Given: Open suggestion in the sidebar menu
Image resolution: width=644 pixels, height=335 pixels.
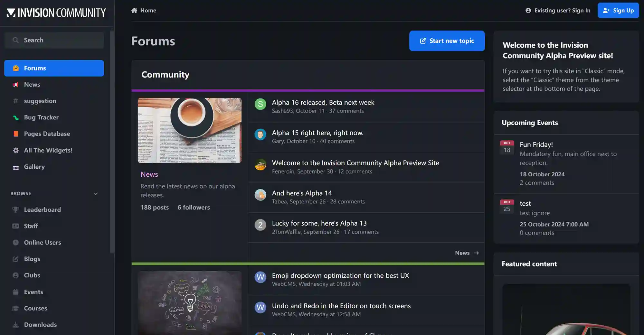Looking at the screenshot, I should click(54, 101).
